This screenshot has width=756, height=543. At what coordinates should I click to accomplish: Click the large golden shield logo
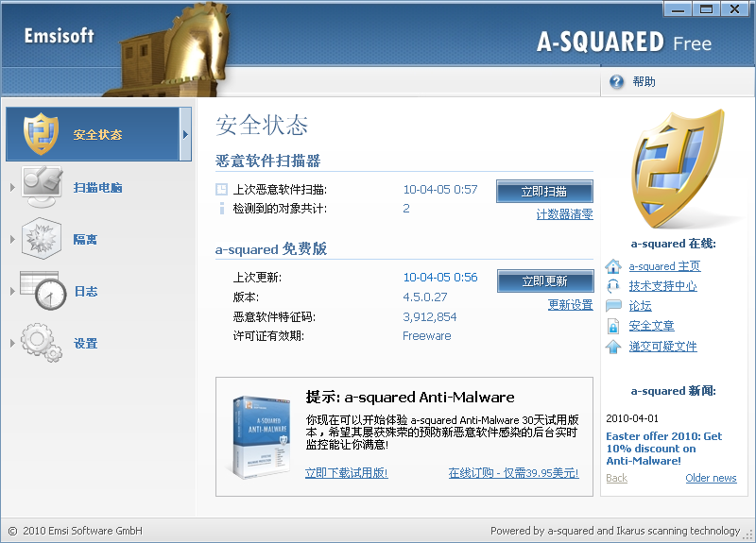[x=678, y=169]
